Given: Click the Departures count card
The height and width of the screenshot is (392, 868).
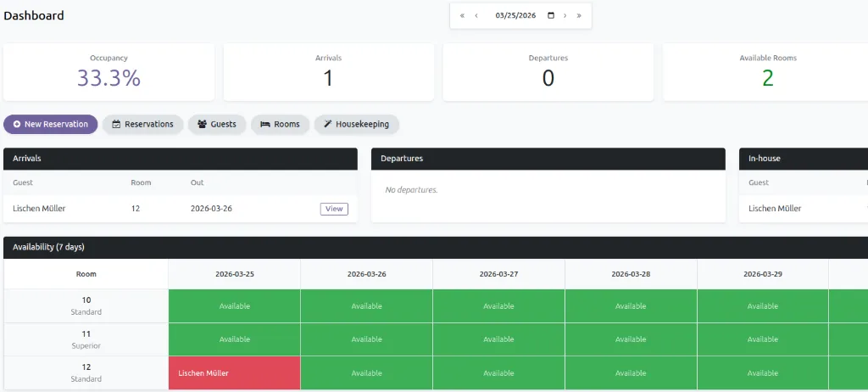Looking at the screenshot, I should coord(548,72).
